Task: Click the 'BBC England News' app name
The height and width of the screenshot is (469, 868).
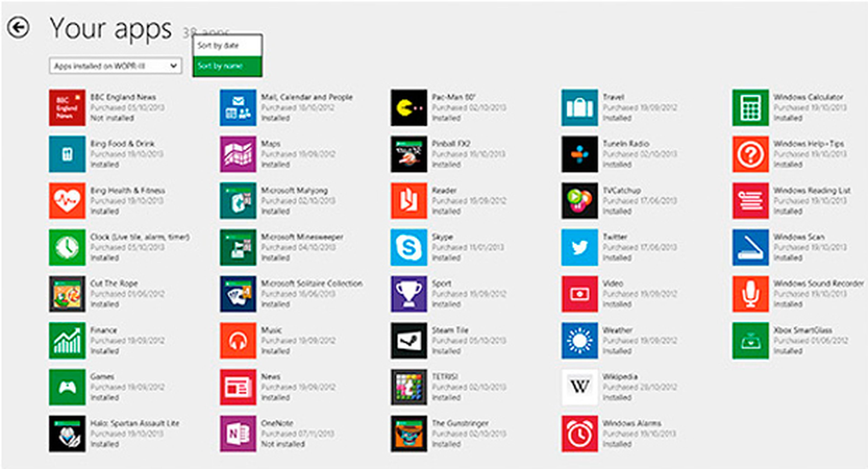Action: coord(123,97)
